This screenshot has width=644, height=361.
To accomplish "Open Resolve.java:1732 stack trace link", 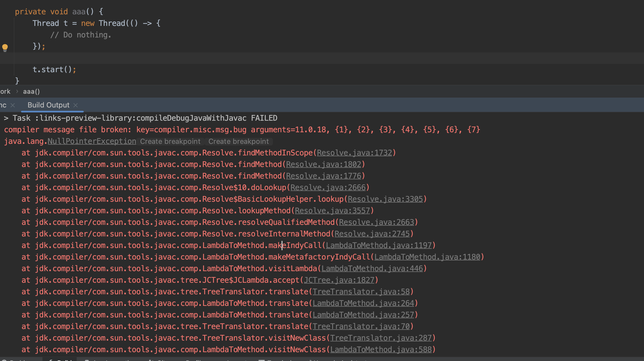I will click(x=354, y=153).
